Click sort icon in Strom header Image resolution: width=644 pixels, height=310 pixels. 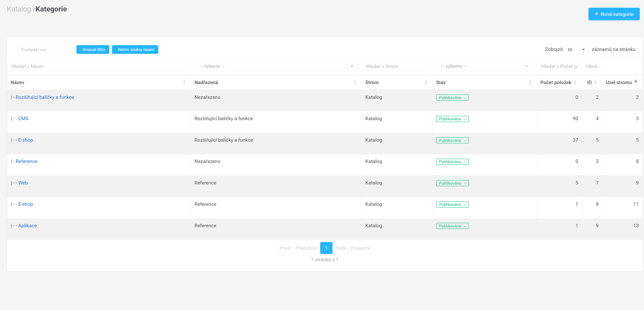pyautogui.click(x=426, y=82)
